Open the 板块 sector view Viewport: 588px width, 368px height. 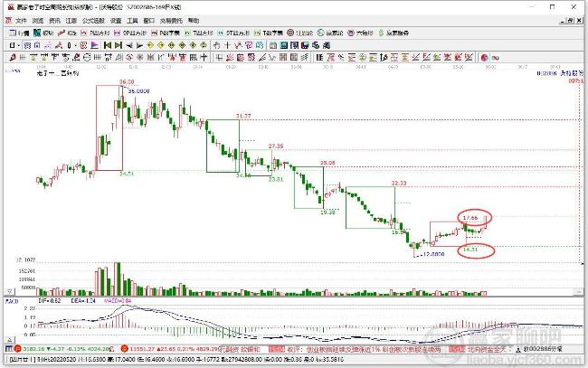(x=43, y=33)
